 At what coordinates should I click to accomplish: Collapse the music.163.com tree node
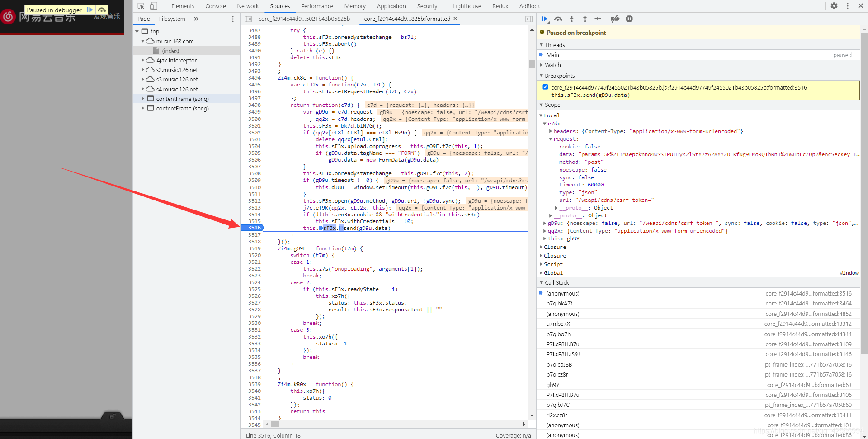point(143,41)
